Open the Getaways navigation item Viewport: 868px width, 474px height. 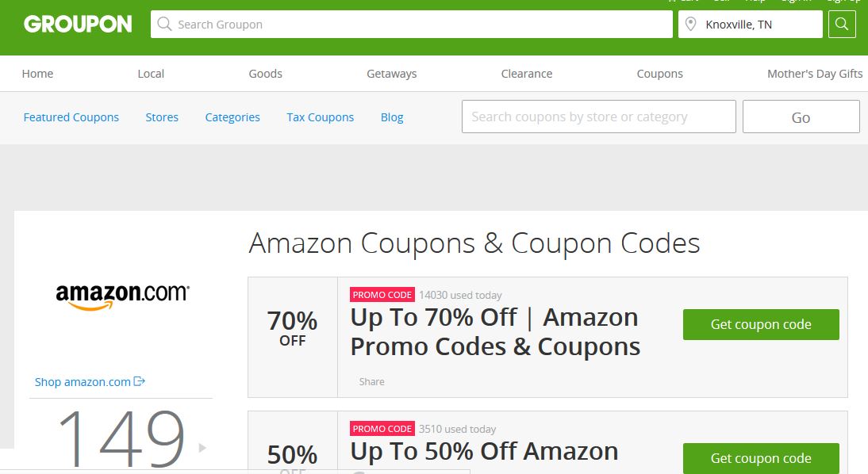[391, 74]
